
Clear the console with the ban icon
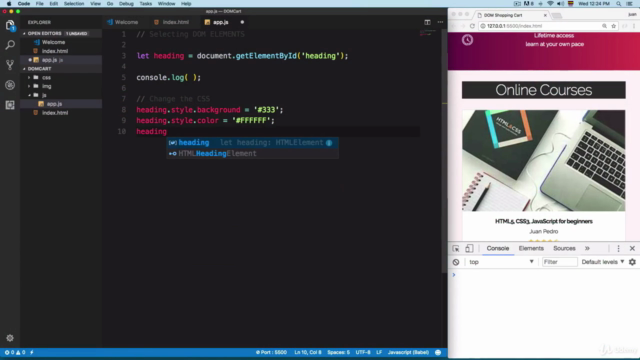coord(456,262)
